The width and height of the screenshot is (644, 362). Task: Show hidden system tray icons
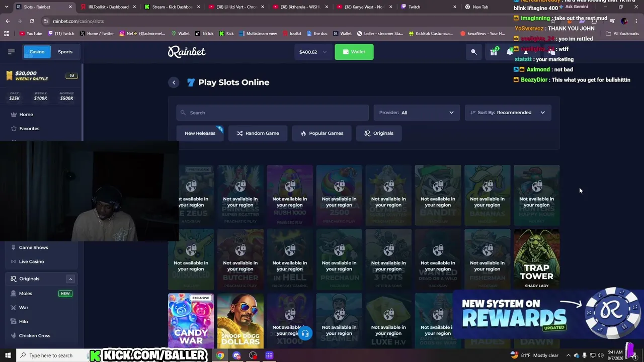coord(569,355)
